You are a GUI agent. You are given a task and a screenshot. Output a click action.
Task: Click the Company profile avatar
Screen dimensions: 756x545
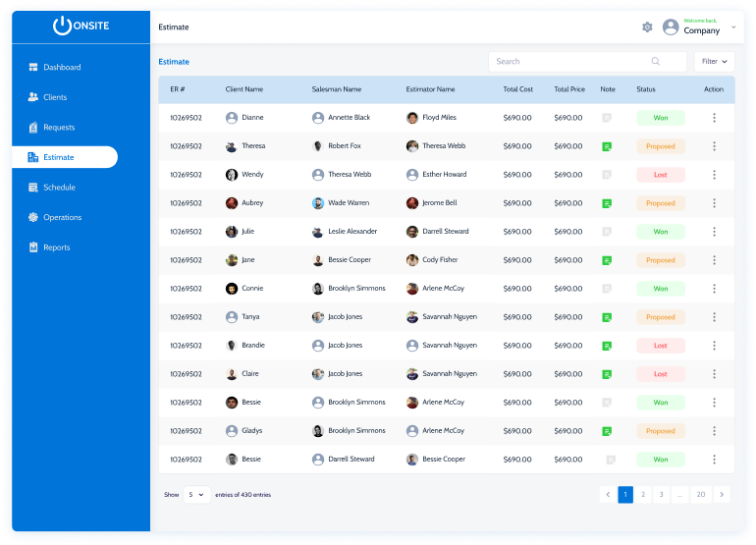pyautogui.click(x=671, y=27)
